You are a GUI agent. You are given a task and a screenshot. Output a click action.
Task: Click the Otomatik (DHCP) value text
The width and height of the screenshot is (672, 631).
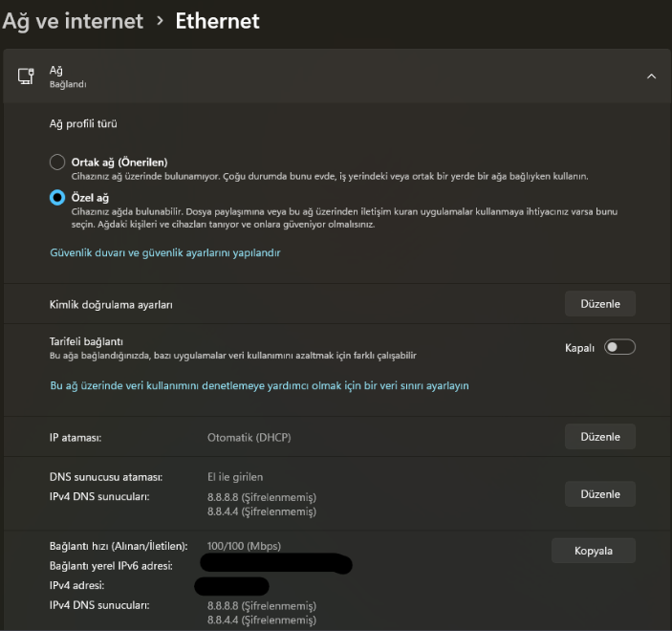(249, 437)
